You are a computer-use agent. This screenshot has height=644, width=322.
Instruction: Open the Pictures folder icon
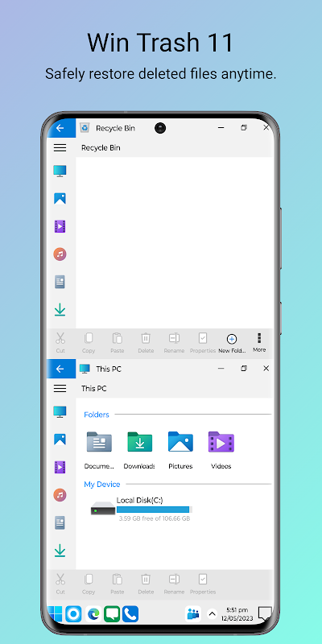(x=180, y=442)
